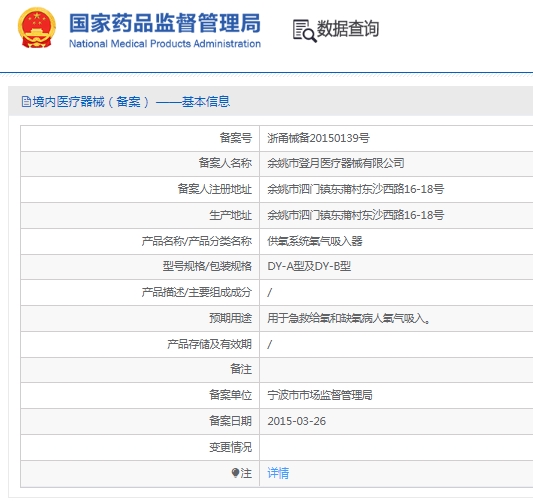533x501 pixels.
Task: Select company name 余姚市登月医疗器械有限公司
Action: [x=336, y=163]
